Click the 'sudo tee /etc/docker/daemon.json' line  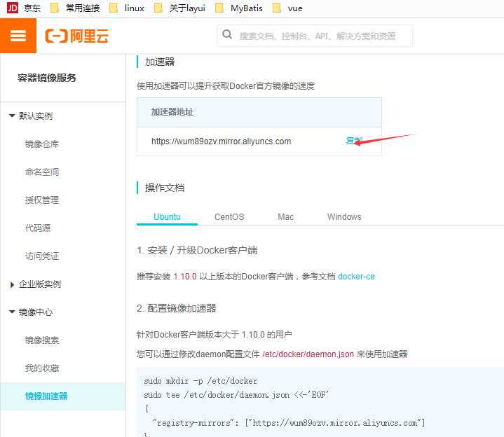(236, 395)
